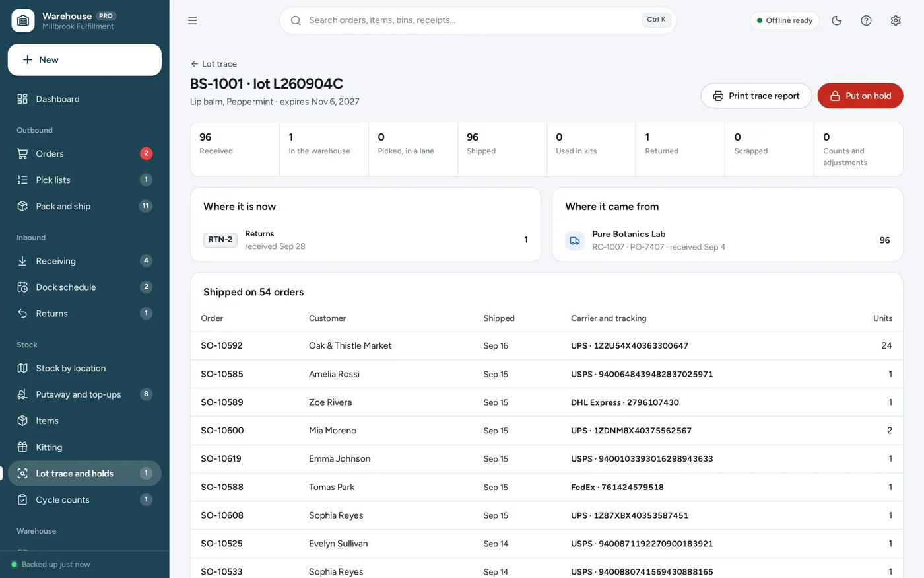
Task: Click the Backed up just now status
Action: tap(51, 565)
